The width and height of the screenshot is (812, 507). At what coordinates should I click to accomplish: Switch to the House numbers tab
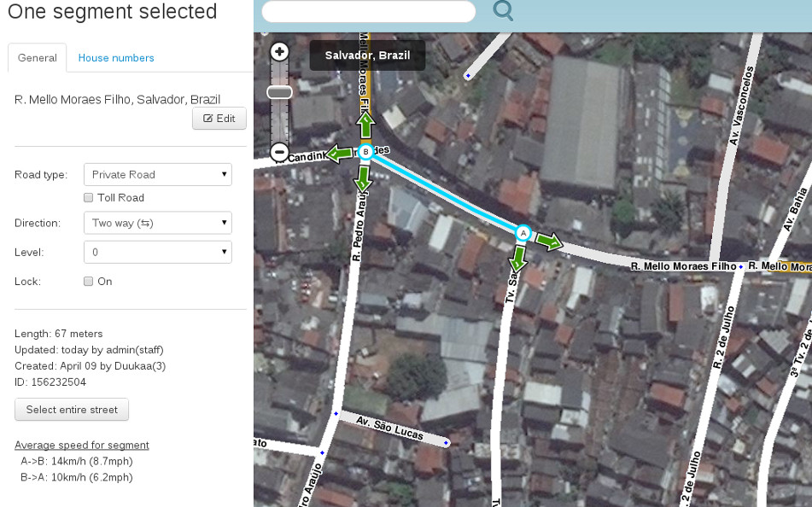(x=116, y=58)
